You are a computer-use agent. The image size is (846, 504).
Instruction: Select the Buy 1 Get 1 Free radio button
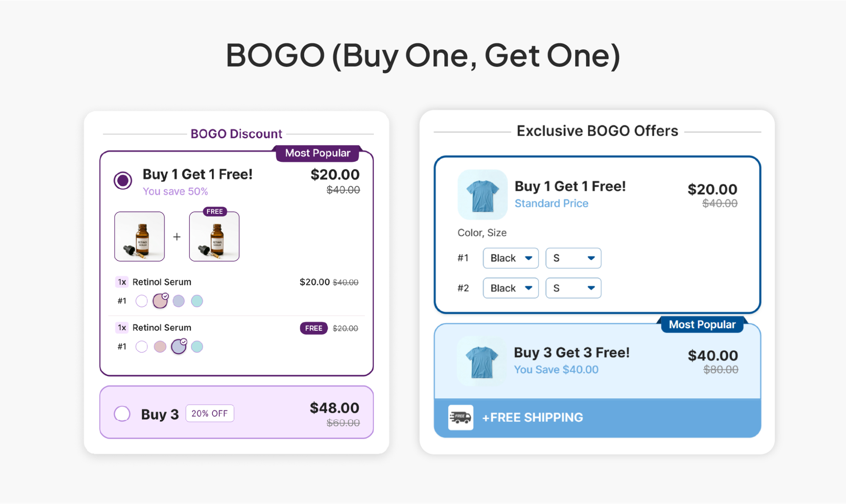click(x=123, y=181)
